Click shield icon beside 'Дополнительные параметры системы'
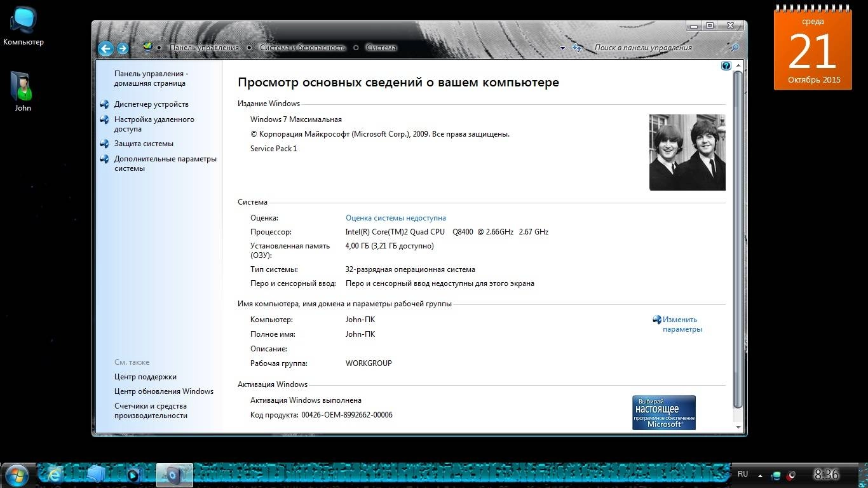 pos(105,159)
